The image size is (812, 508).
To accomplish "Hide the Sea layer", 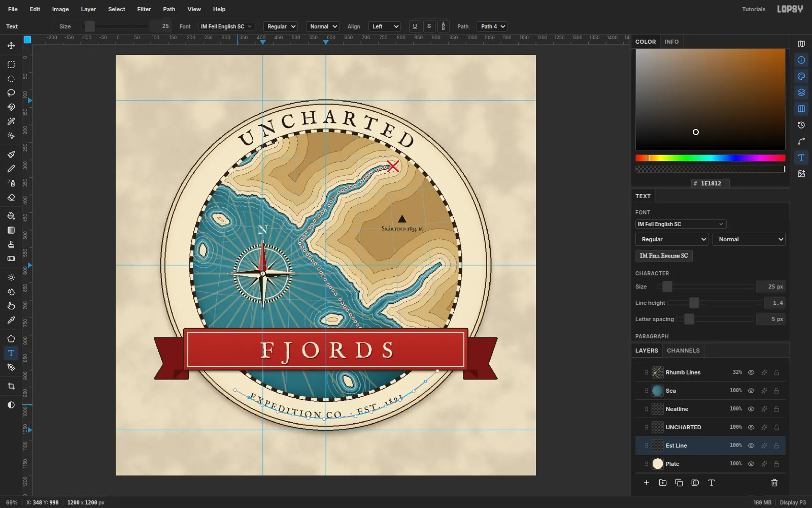I will click(x=751, y=391).
